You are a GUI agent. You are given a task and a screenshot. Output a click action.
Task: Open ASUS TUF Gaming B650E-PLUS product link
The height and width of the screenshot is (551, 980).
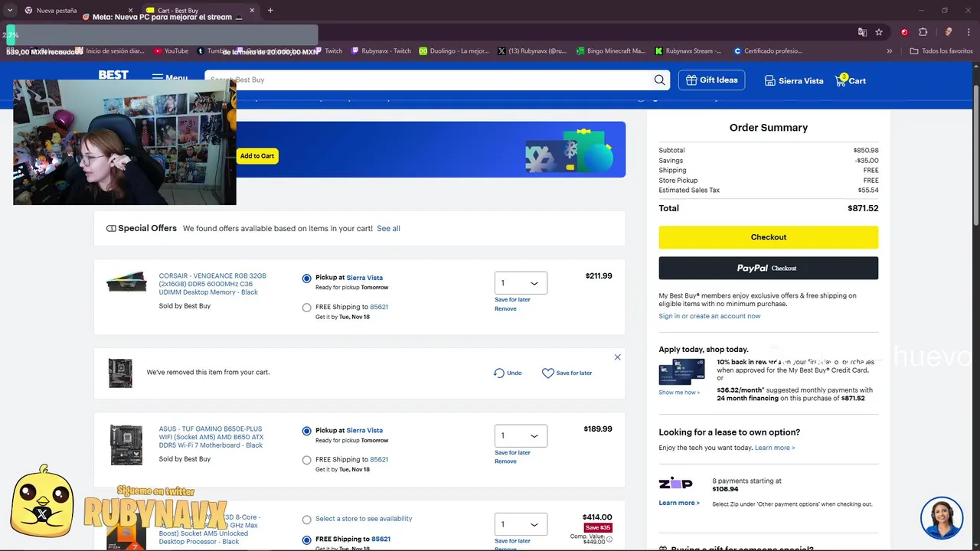click(x=211, y=437)
